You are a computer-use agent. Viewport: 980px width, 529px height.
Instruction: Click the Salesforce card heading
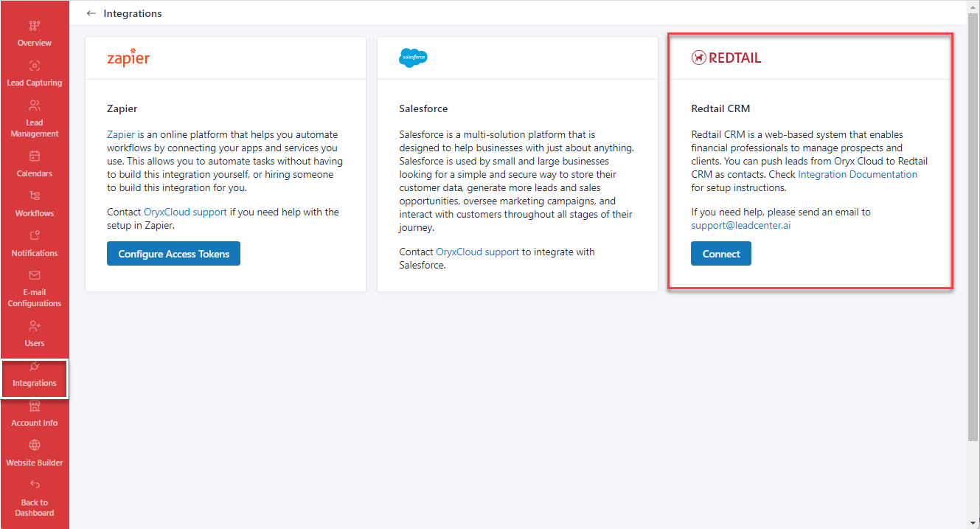(423, 108)
